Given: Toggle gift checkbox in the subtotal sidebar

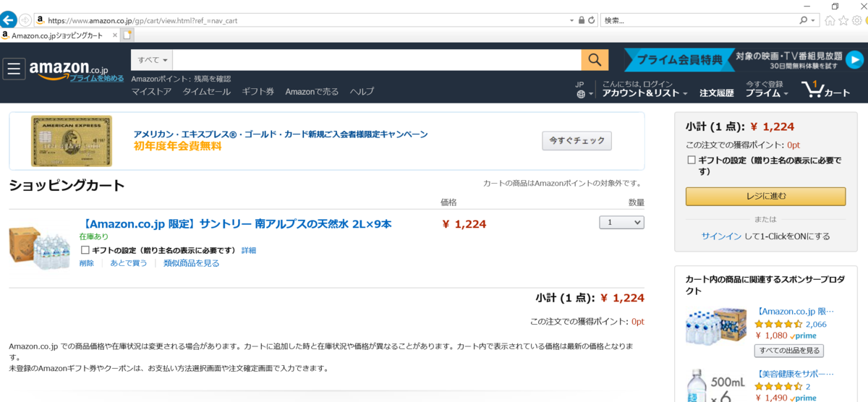Looking at the screenshot, I should [x=691, y=160].
